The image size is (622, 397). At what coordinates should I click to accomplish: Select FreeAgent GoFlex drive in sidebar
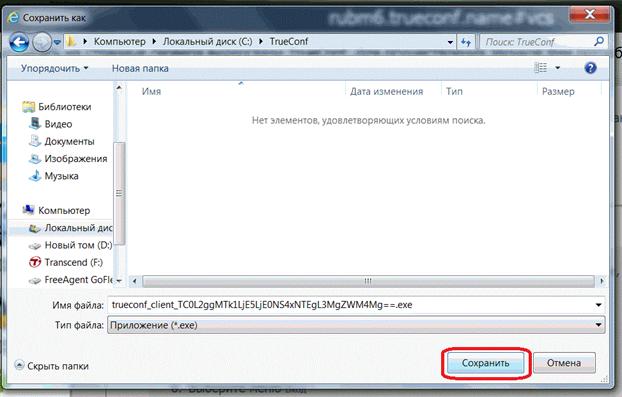click(x=79, y=280)
